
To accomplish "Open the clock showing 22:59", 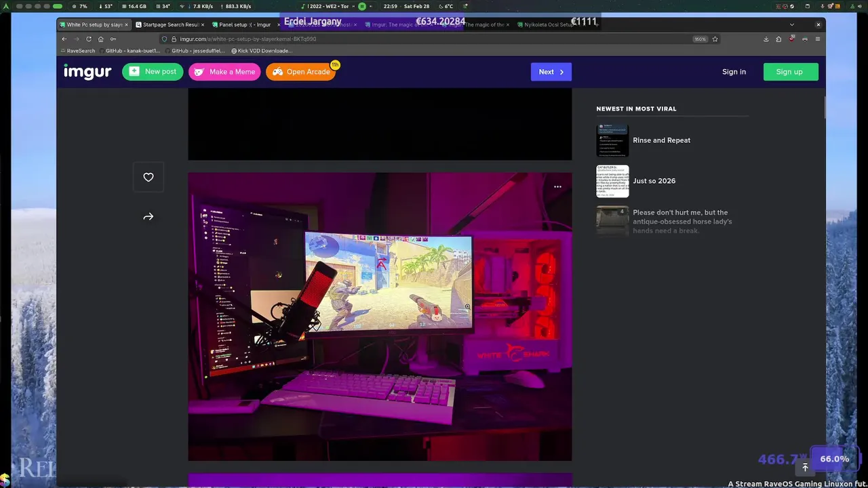I will click(x=391, y=6).
